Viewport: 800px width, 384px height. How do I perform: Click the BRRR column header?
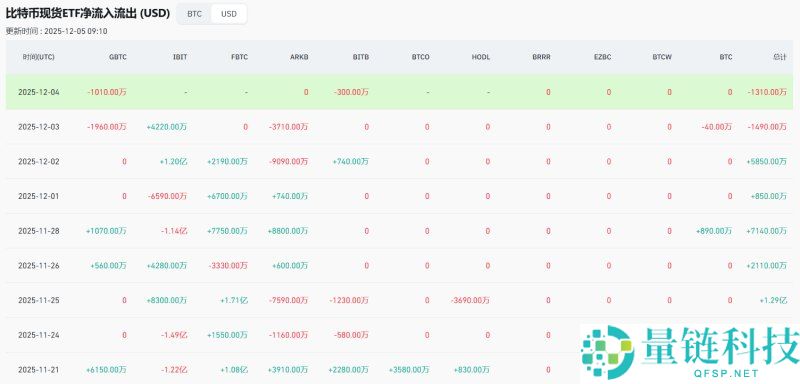tap(541, 57)
